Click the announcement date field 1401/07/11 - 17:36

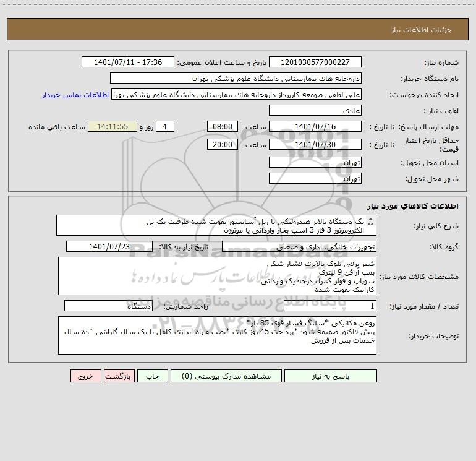click(x=128, y=62)
